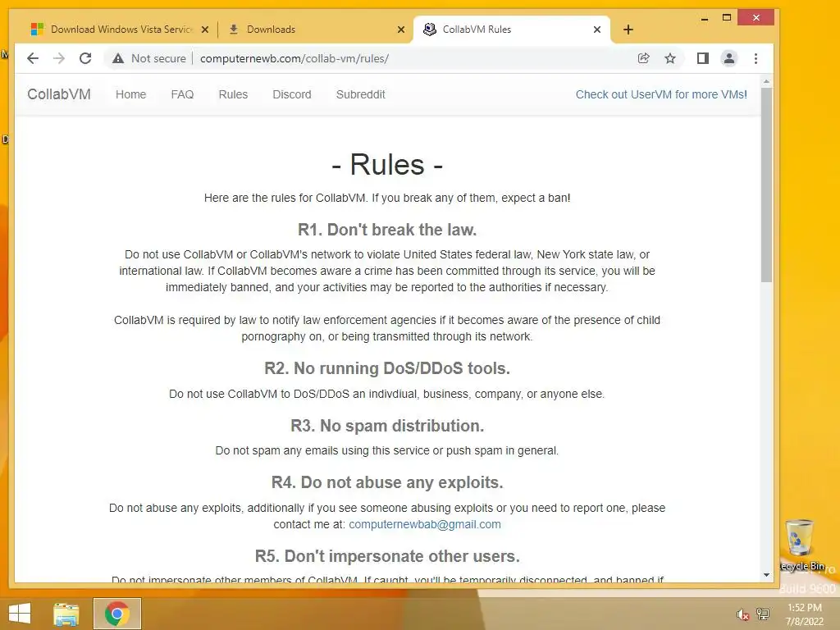
Task: Open the Subreddit nav link
Action: (x=361, y=94)
